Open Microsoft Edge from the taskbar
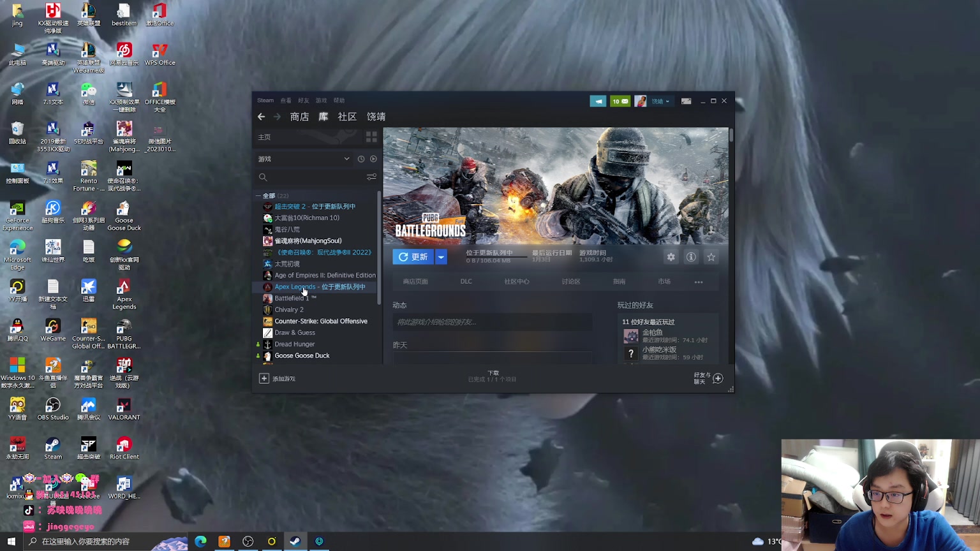 (x=200, y=541)
